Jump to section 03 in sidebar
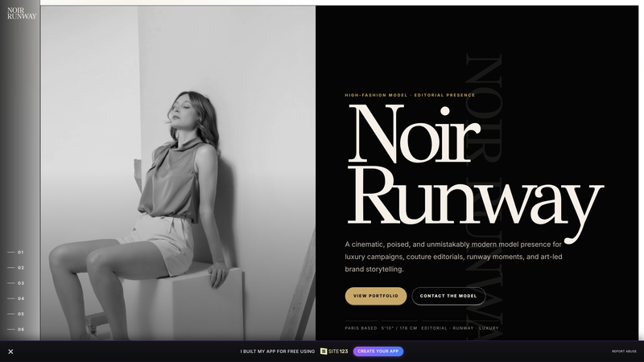644x362 pixels. click(x=16, y=283)
